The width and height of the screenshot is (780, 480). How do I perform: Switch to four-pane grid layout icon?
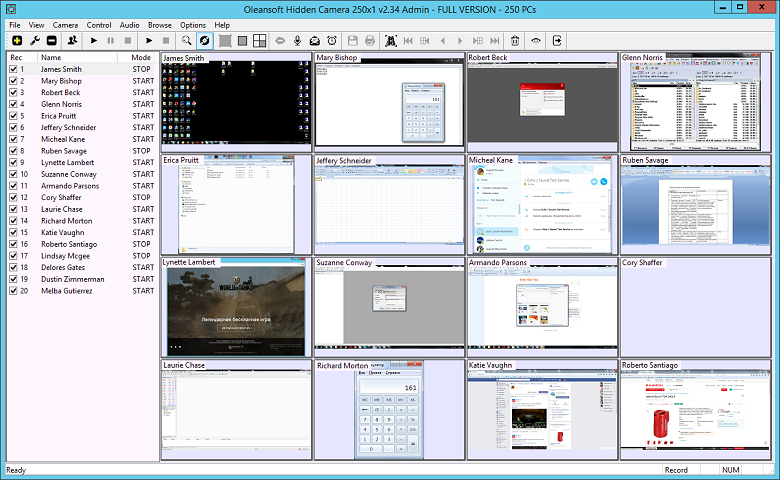pos(259,41)
